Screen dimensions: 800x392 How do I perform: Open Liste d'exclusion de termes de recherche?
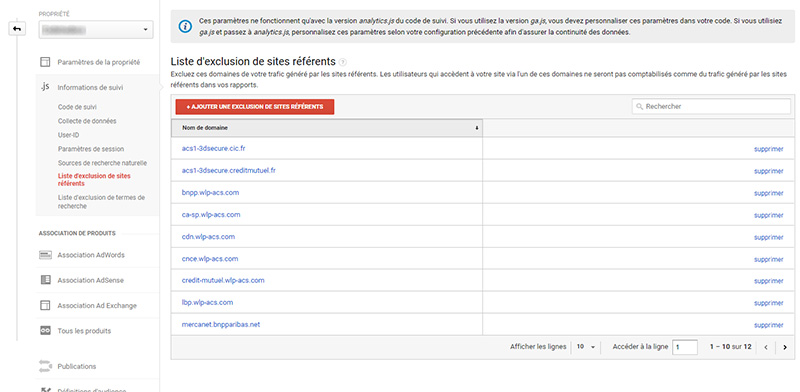pos(101,202)
